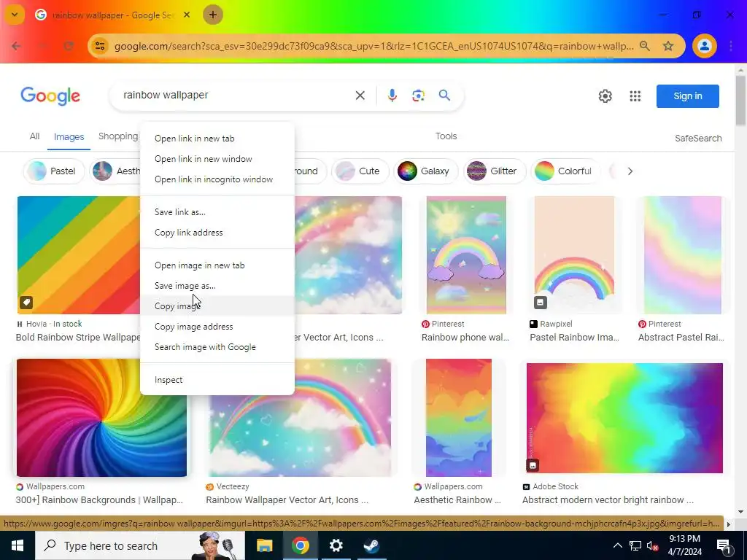
Task: Click the rainbow wallpaper search box
Action: [x=233, y=96]
